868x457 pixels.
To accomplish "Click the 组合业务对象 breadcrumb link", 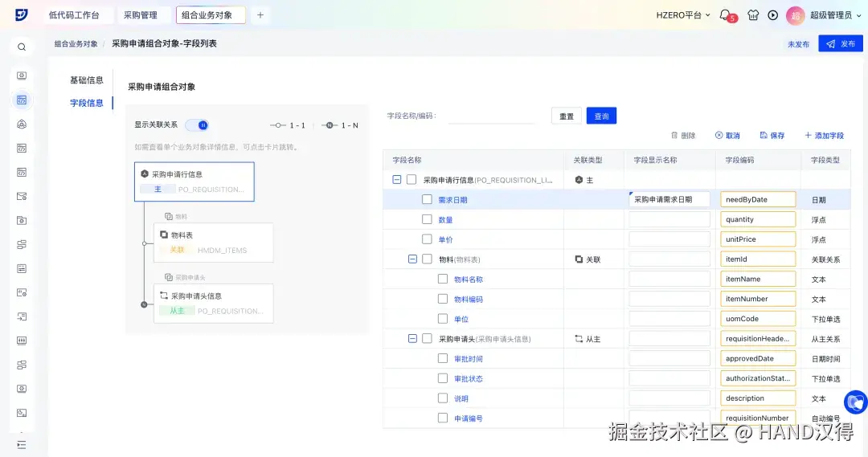I will click(x=76, y=43).
